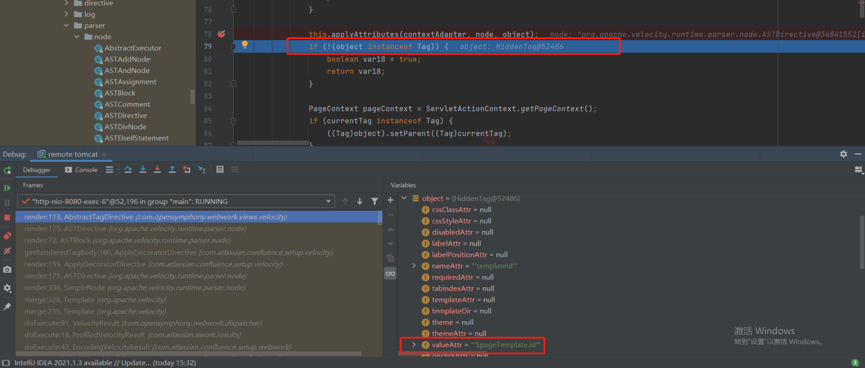This screenshot has height=368, width=865.
Task: Select the remote tomcat debug session tab
Action: click(71, 154)
